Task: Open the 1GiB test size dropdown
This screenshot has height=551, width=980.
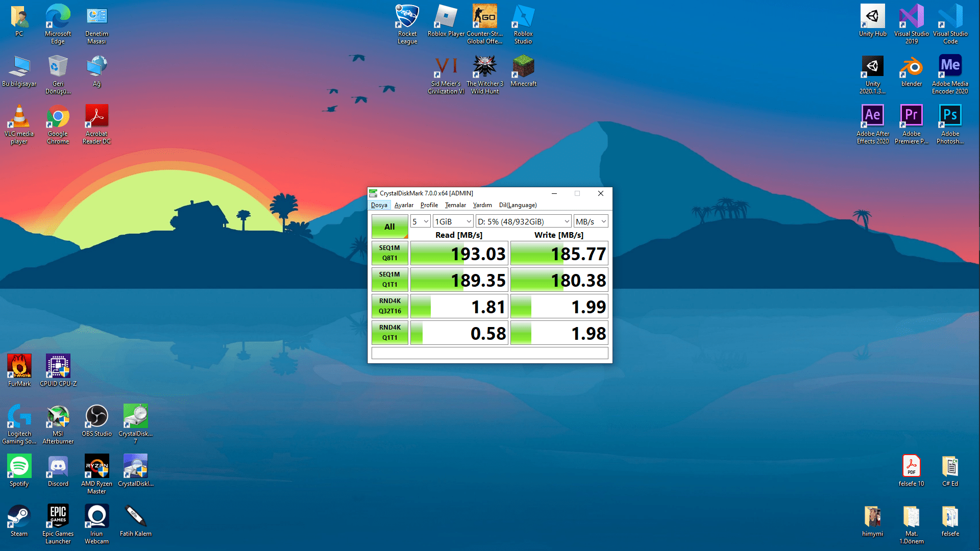Action: coord(453,221)
